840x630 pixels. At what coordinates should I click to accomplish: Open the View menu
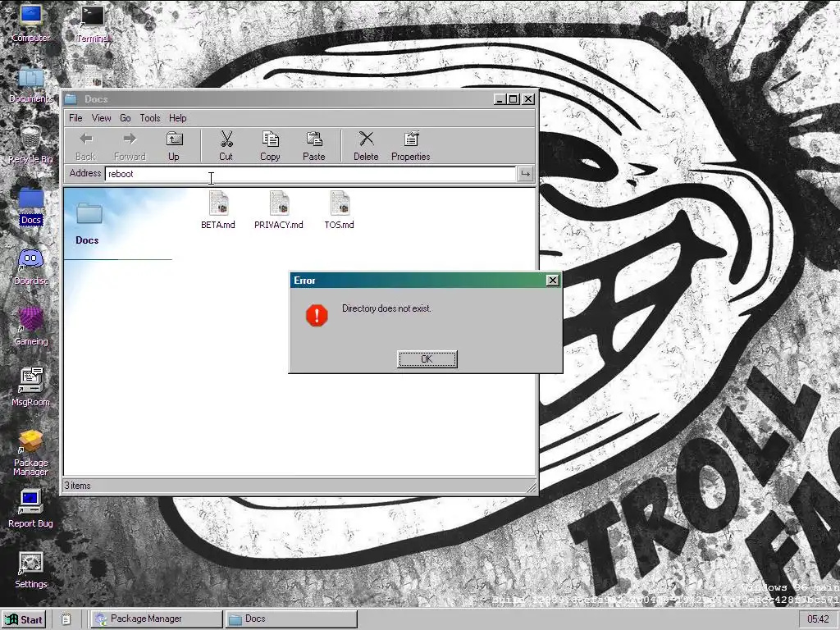tap(101, 118)
